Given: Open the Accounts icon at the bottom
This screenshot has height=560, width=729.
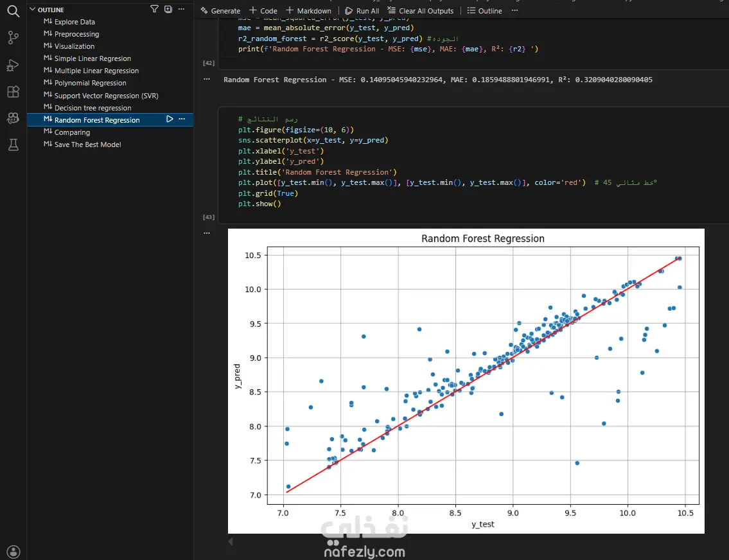Looking at the screenshot, I should [x=13, y=552].
